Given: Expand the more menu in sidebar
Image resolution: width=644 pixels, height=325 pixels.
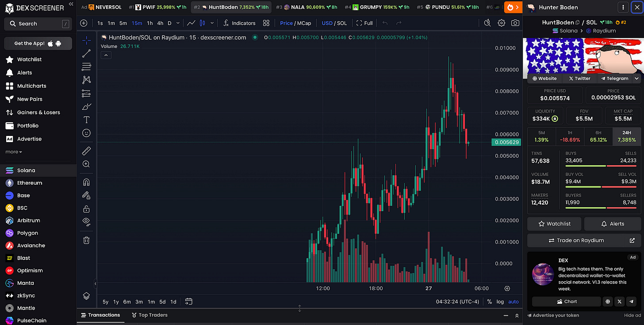Looking at the screenshot, I should pyautogui.click(x=14, y=152).
